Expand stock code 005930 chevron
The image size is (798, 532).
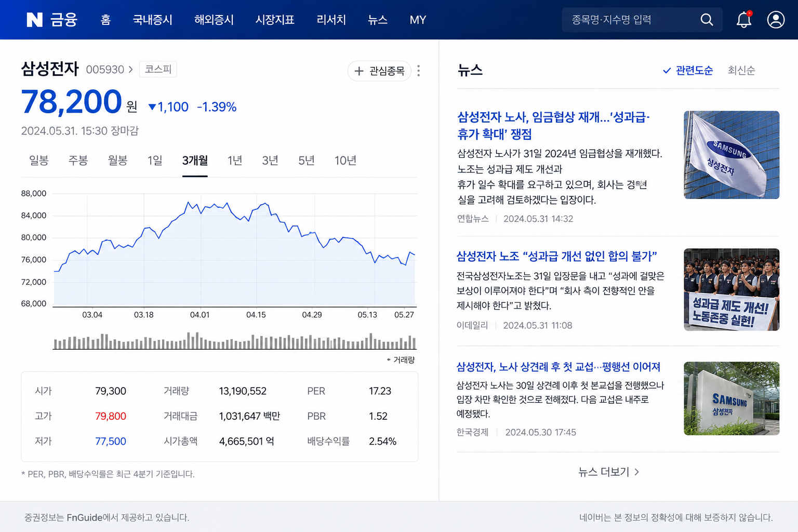coord(130,69)
